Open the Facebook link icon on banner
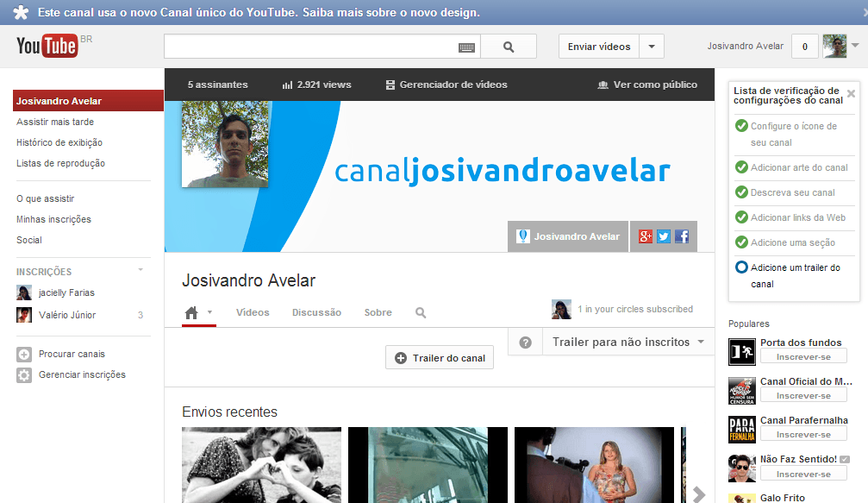This screenshot has height=503, width=868. pyautogui.click(x=682, y=236)
